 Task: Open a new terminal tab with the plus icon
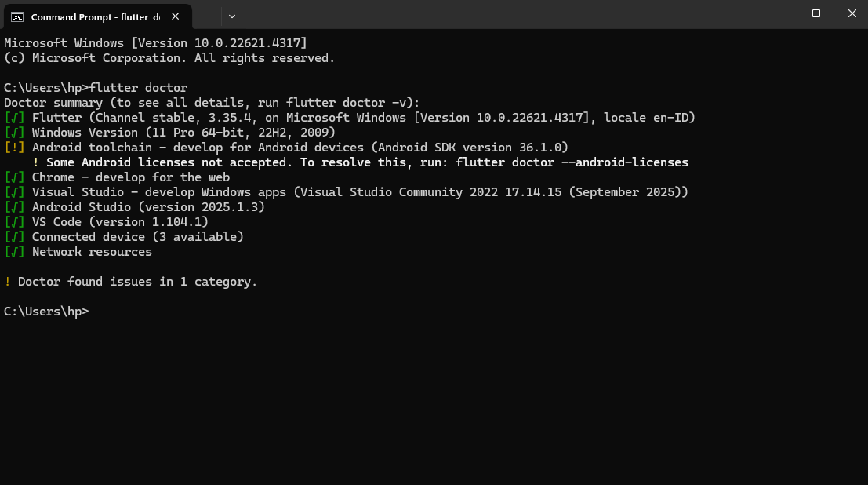pyautogui.click(x=209, y=16)
